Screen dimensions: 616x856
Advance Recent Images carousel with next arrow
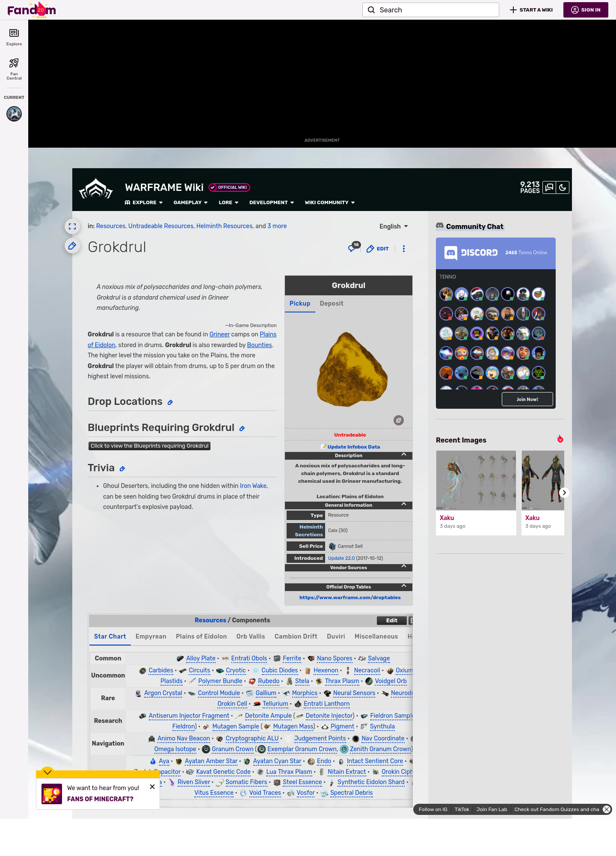[564, 493]
